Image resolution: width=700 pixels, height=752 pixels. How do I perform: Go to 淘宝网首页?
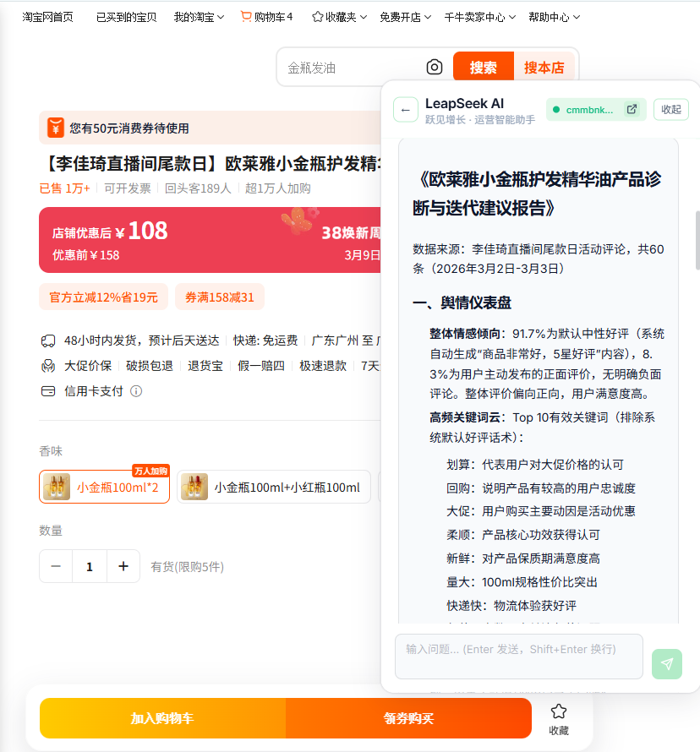click(x=47, y=17)
